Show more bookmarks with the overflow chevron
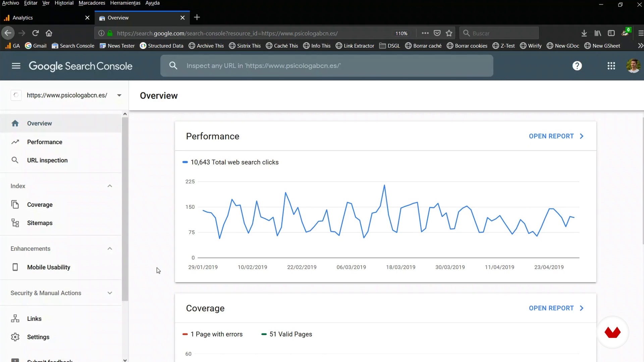644x362 pixels. pyautogui.click(x=640, y=46)
